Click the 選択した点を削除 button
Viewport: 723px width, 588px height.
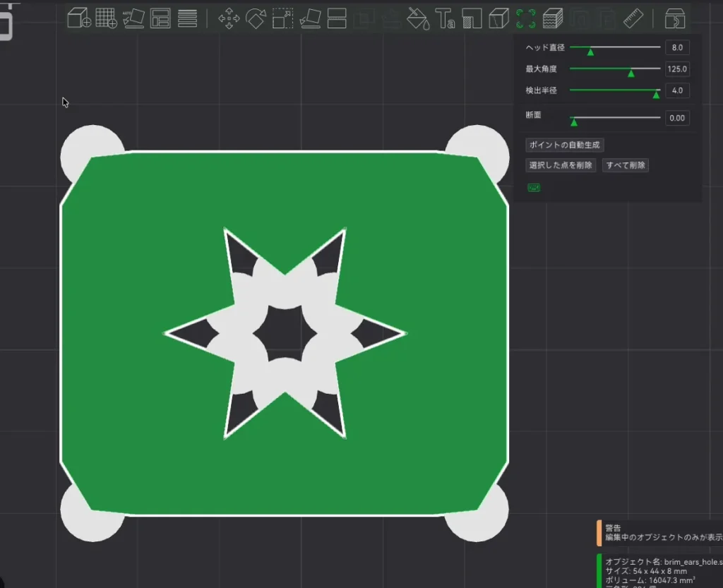pyautogui.click(x=561, y=165)
